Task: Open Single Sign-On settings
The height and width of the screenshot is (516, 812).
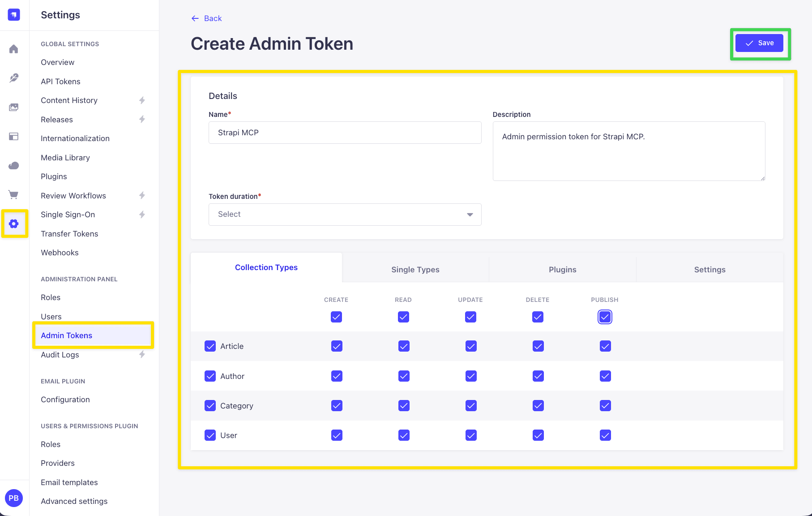Action: [x=68, y=215]
